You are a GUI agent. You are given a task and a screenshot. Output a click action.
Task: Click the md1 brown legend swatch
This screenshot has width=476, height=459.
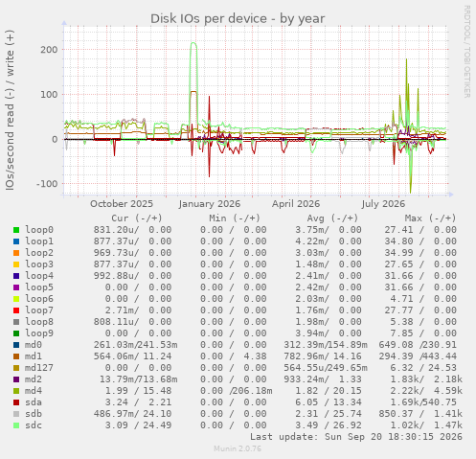tap(16, 356)
